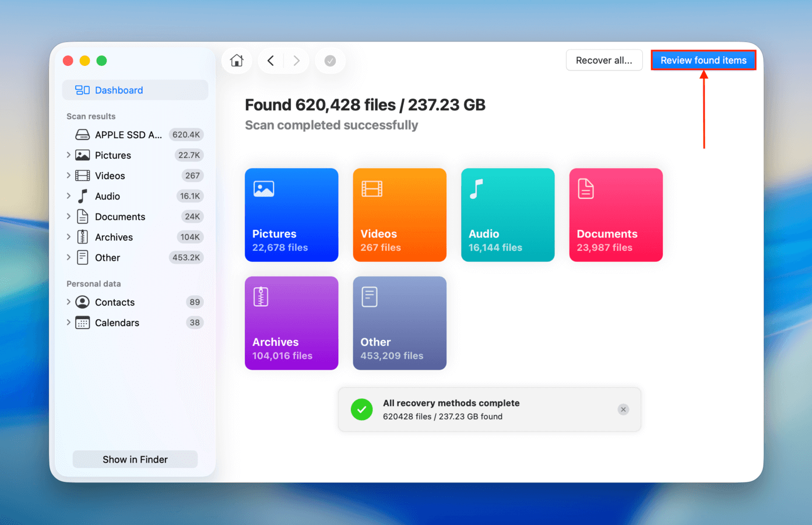Go forward using the right chevron

point(297,61)
